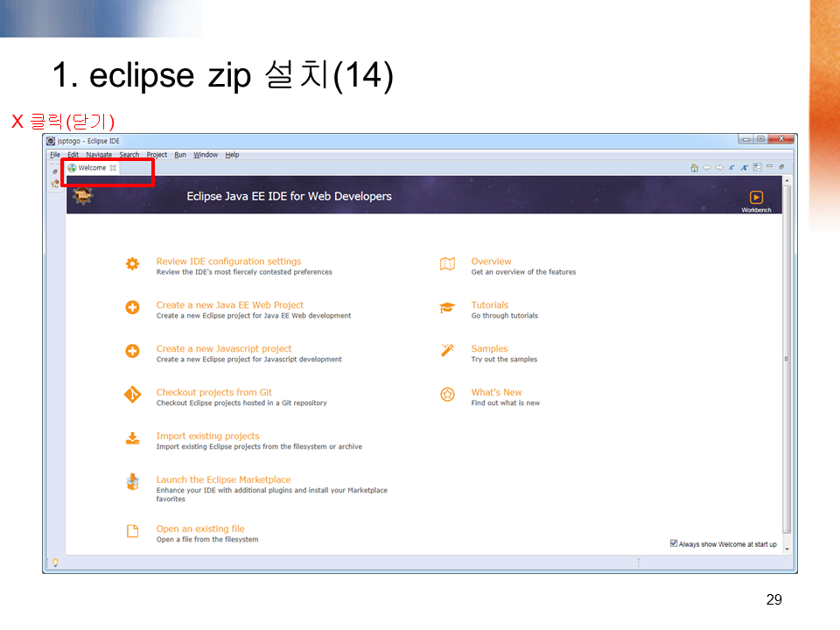Open the Project menu
Image resolution: width=840 pixels, height=630 pixels.
157,154
